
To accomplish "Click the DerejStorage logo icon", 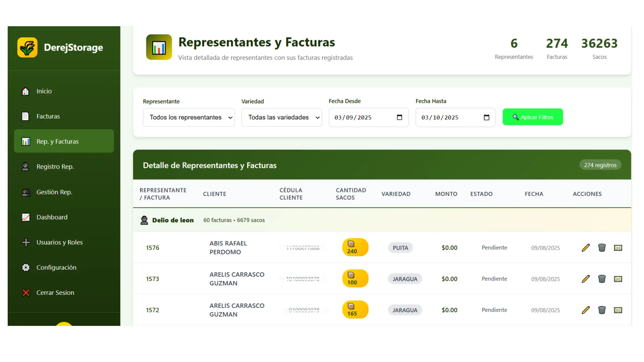I will point(28,48).
